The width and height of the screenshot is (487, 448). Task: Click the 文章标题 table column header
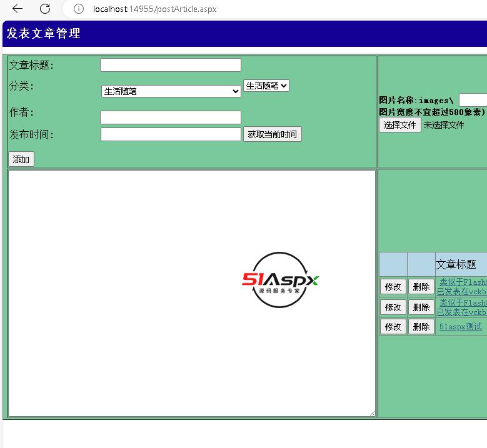coord(456,264)
